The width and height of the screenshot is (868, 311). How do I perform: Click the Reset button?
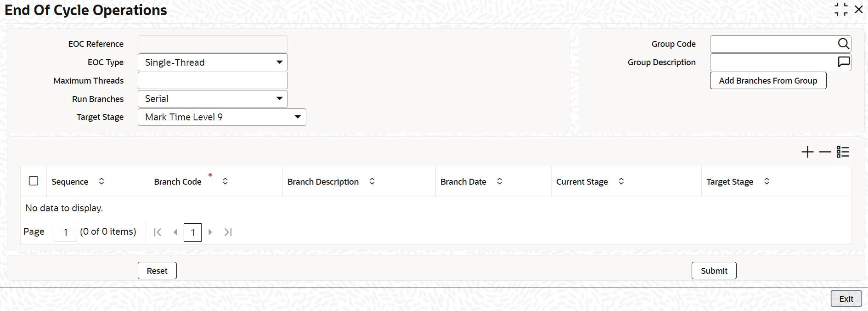157,271
